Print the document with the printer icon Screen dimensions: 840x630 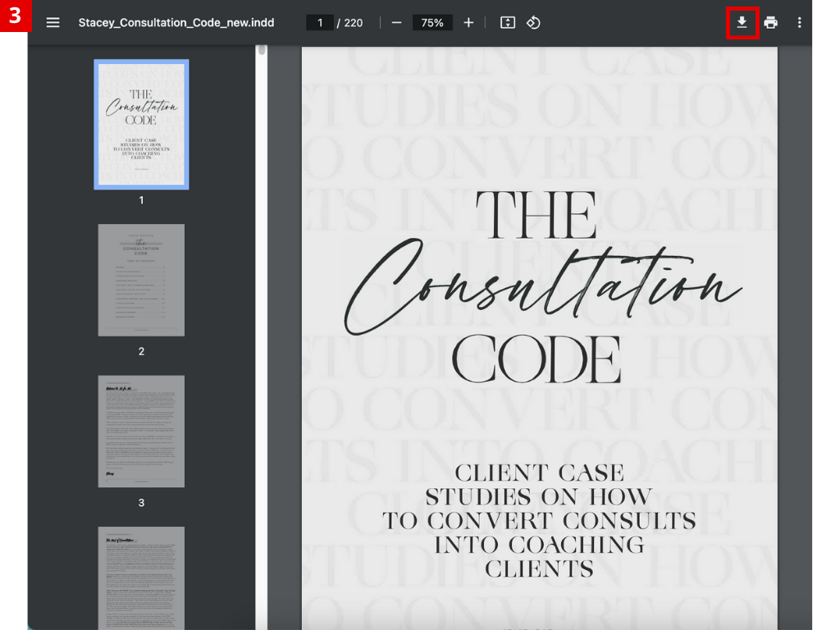[771, 22]
